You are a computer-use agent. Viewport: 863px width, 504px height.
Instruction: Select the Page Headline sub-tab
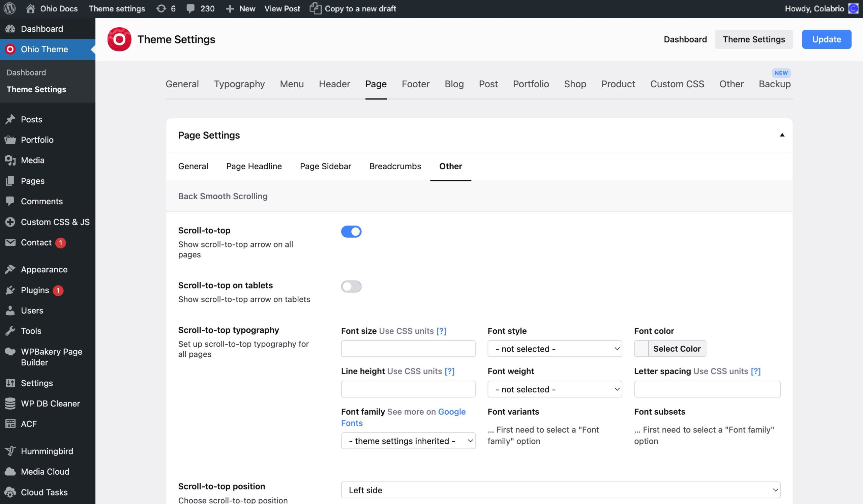254,166
